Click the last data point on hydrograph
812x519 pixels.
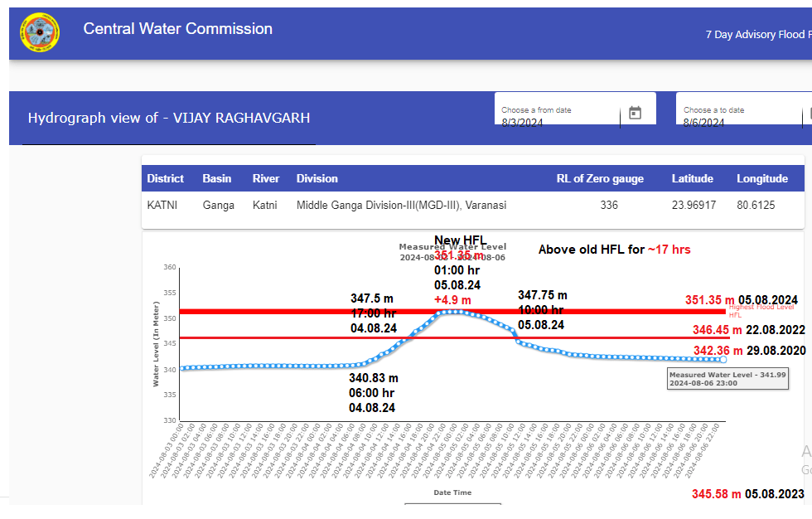click(723, 359)
